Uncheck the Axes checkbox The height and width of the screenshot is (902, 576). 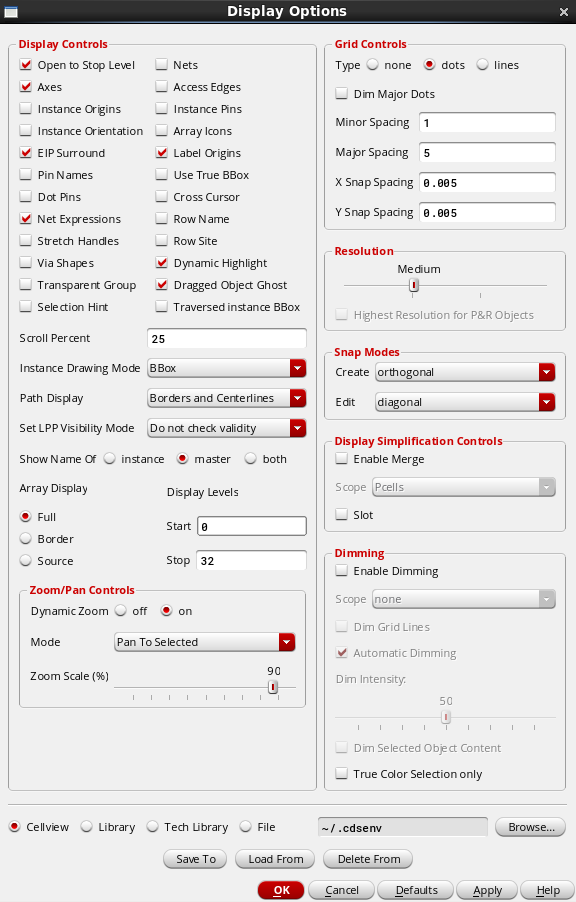tap(25, 87)
